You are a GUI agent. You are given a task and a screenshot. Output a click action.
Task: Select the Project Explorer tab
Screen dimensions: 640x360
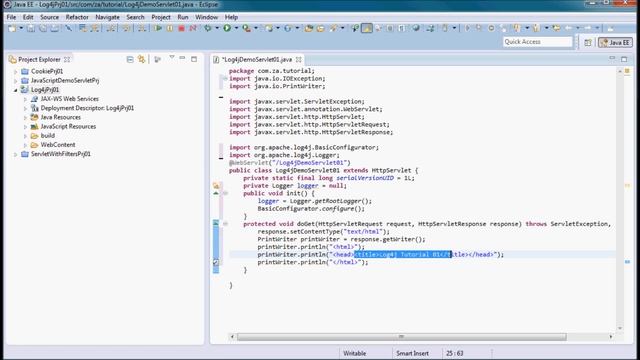(39, 60)
